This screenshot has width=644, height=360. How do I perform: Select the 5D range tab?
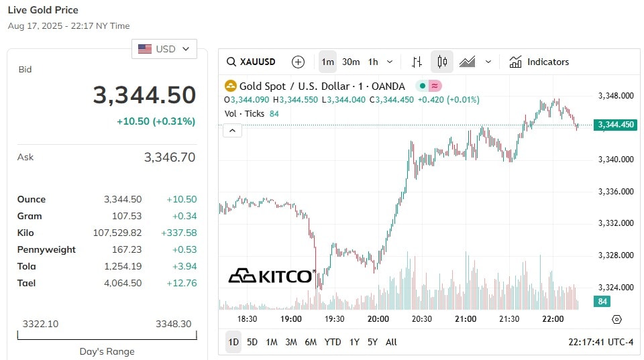252,342
